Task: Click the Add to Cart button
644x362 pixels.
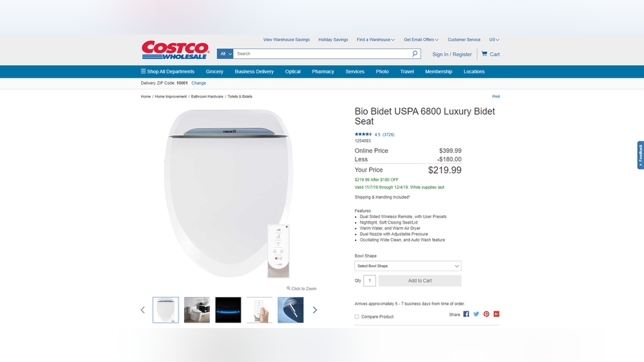Action: [x=420, y=280]
